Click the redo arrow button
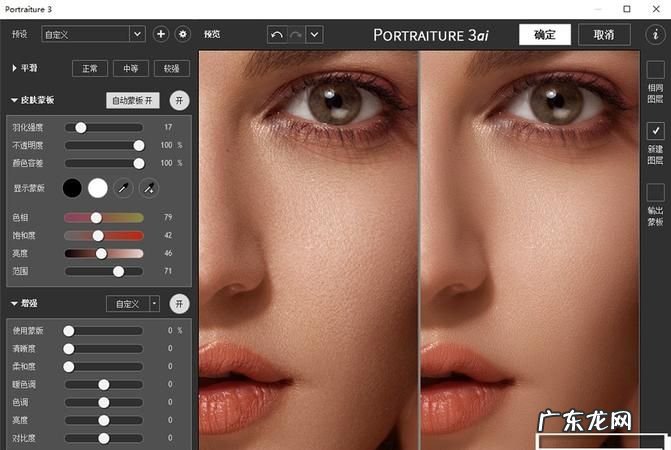The height and width of the screenshot is (450, 671). 295,34
